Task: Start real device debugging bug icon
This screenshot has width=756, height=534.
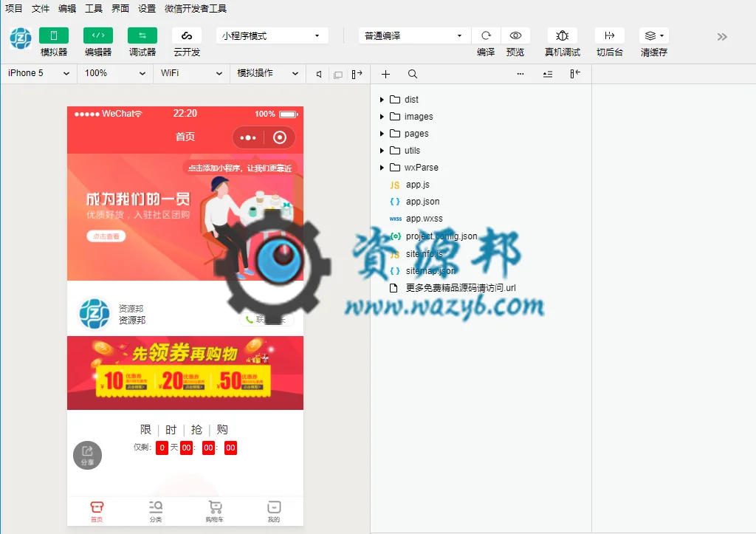Action: coord(562,35)
